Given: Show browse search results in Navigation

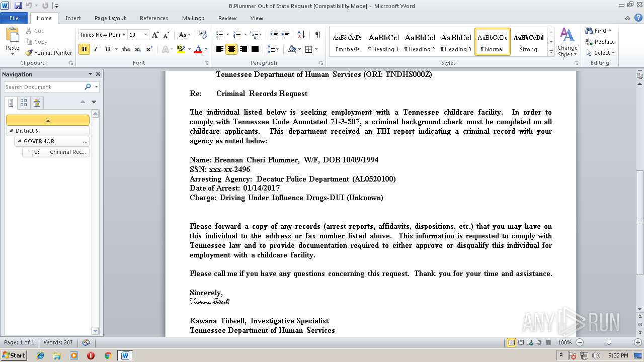Looking at the screenshot, I should click(37, 103).
